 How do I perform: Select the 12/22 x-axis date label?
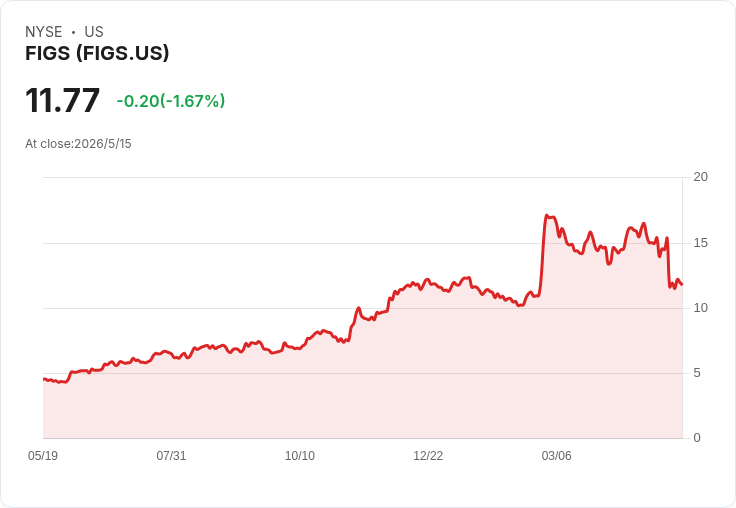428,456
